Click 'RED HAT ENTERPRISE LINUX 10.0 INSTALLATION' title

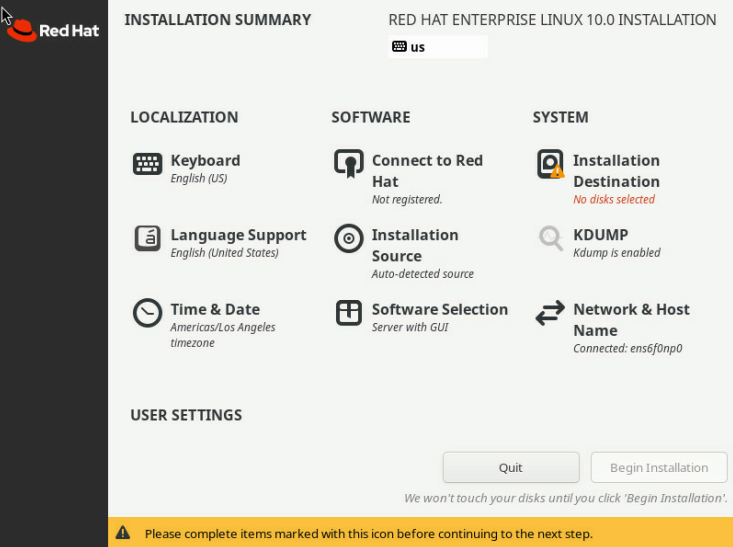tap(552, 20)
